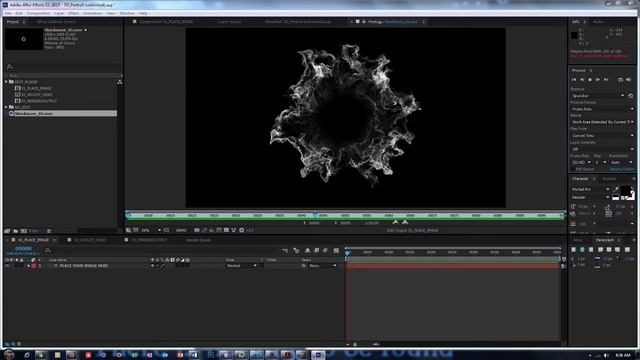This screenshot has width=640, height=360.
Task: Click the Reset Exposure icon in viewer
Action: click(242, 231)
